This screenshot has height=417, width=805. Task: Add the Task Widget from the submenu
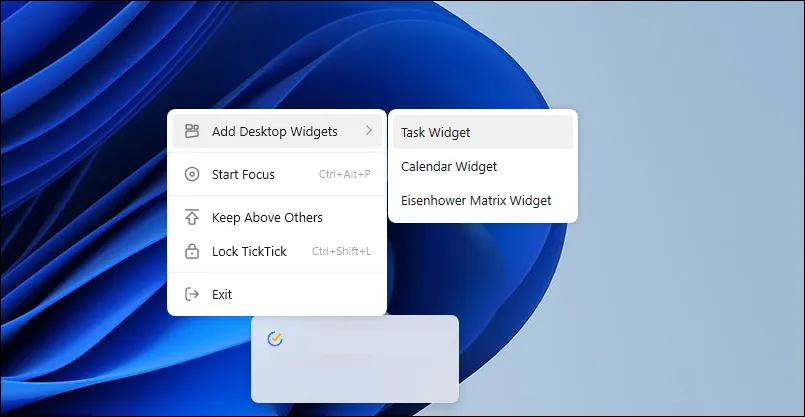(483, 132)
